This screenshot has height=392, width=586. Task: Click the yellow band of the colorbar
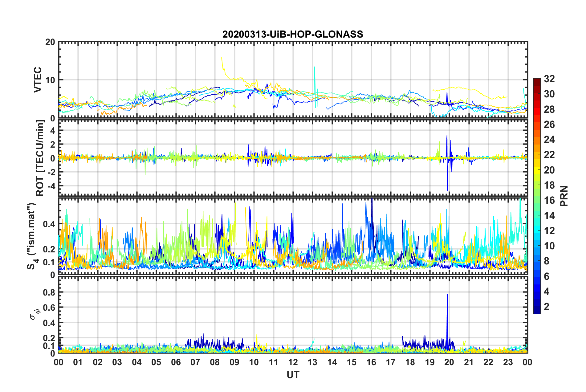537,170
